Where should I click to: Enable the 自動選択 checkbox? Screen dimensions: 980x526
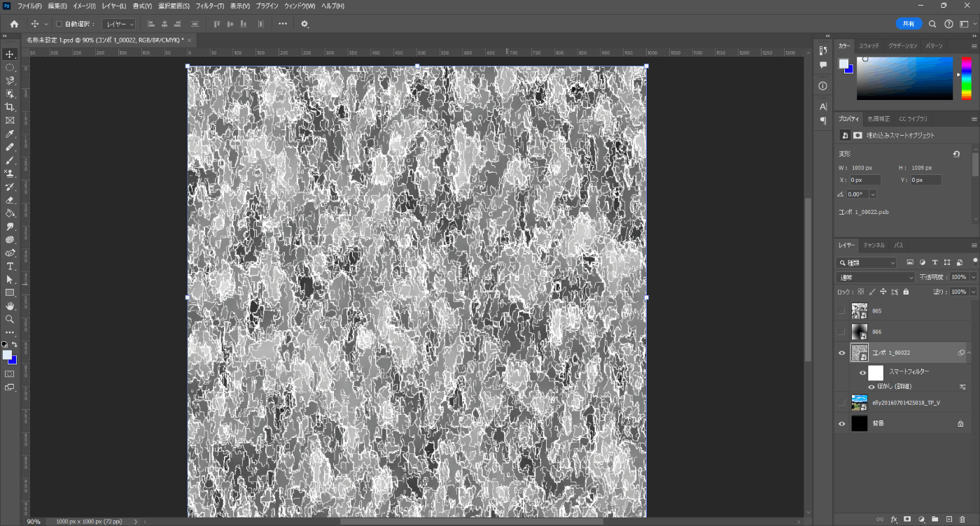tap(59, 24)
